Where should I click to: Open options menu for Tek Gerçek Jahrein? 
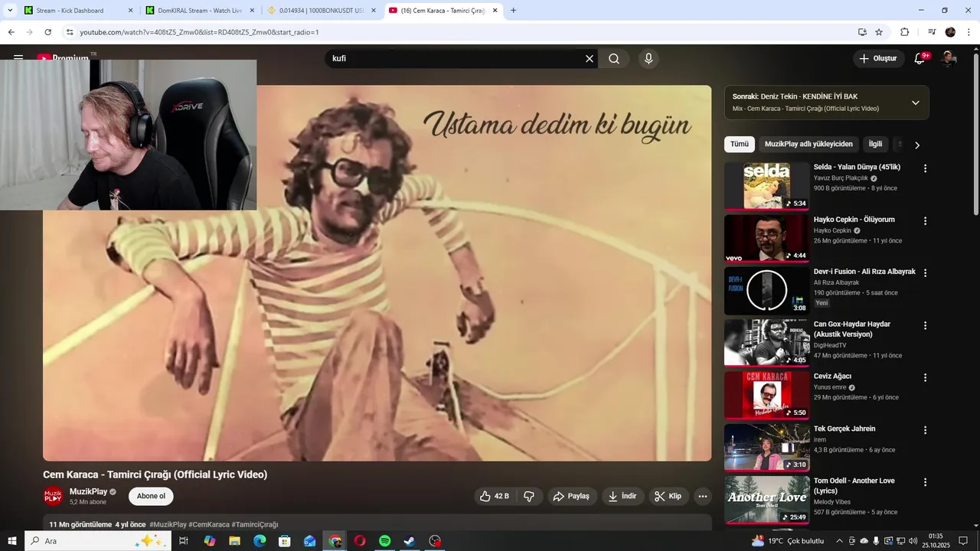click(x=925, y=430)
